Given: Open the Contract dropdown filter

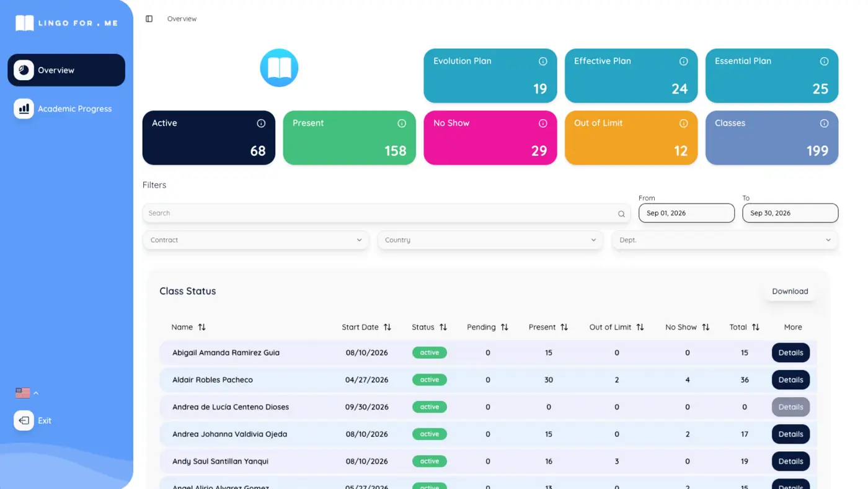Looking at the screenshot, I should click(x=255, y=240).
